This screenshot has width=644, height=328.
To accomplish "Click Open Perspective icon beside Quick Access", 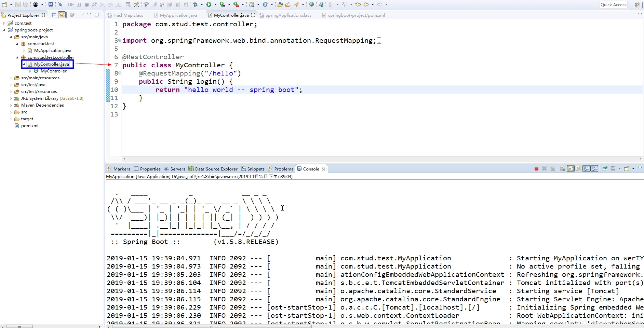I will (638, 4).
